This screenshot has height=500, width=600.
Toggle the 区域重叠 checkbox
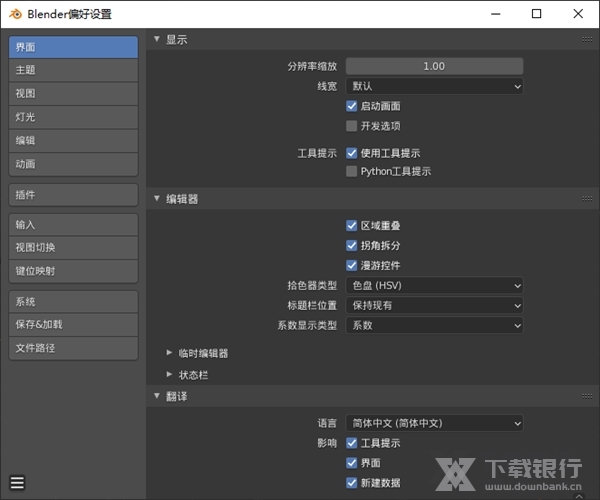coord(352,225)
